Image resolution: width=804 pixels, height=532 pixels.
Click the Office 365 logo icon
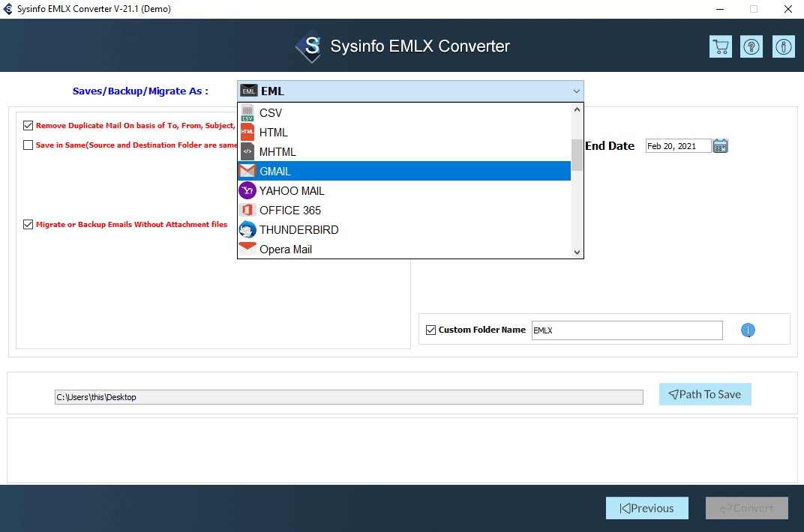pyautogui.click(x=247, y=210)
